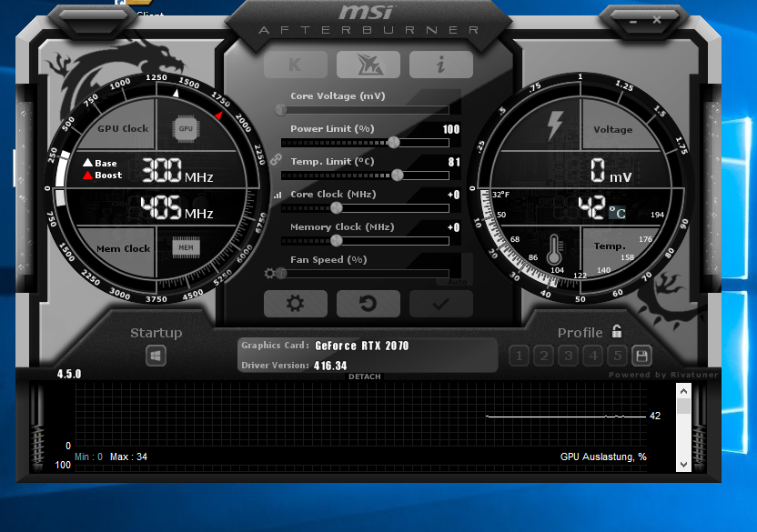Click the graph scrollbar thumb
Viewport: 757px width, 532px height.
[x=683, y=406]
